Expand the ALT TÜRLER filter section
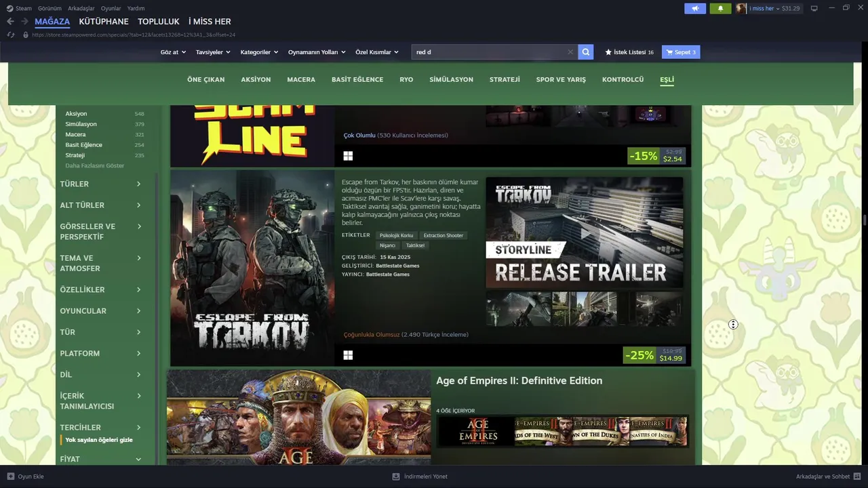 coord(102,205)
